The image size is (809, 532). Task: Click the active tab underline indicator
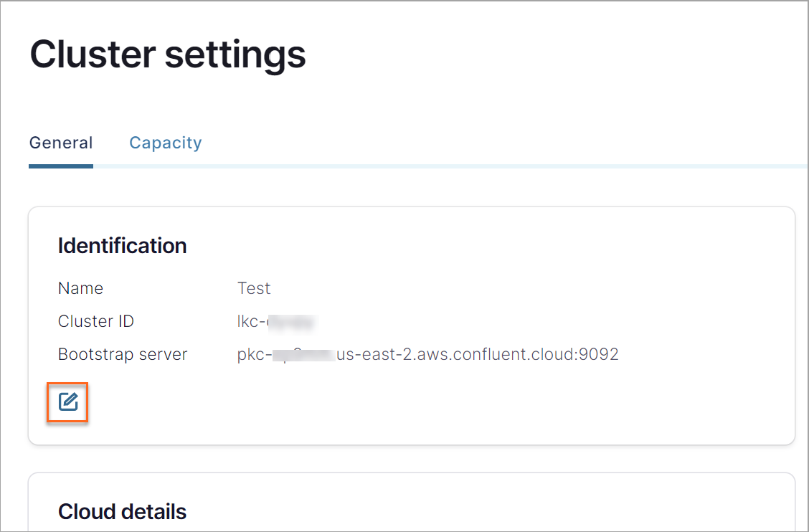coord(61,167)
